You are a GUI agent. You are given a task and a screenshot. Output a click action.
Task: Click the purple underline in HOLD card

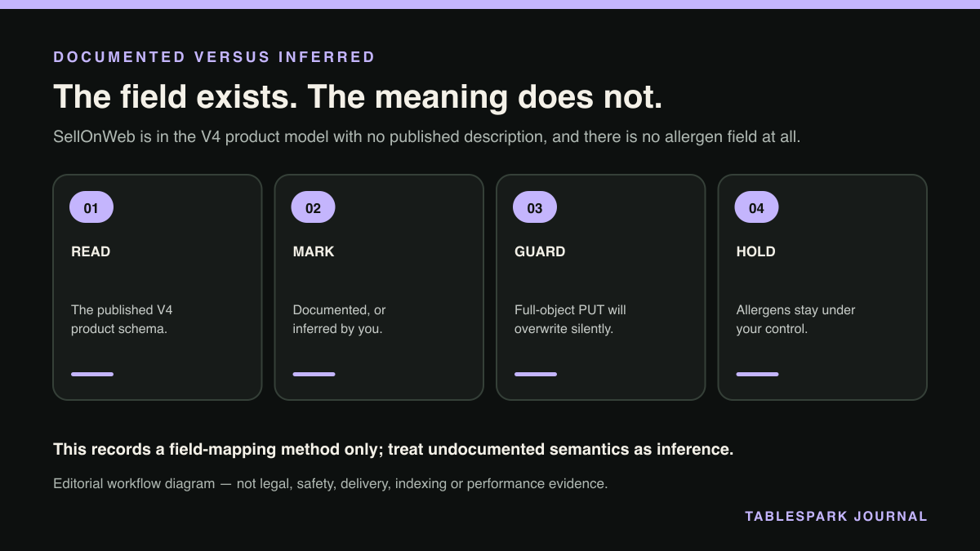pos(757,374)
